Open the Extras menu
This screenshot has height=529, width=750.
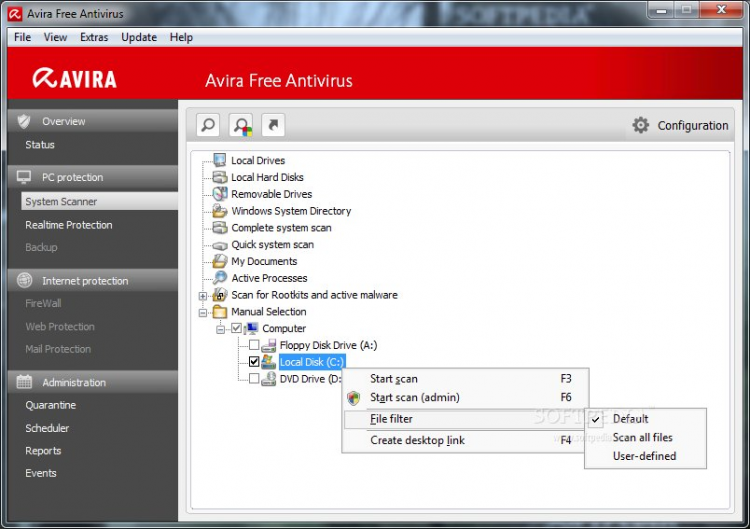click(94, 37)
